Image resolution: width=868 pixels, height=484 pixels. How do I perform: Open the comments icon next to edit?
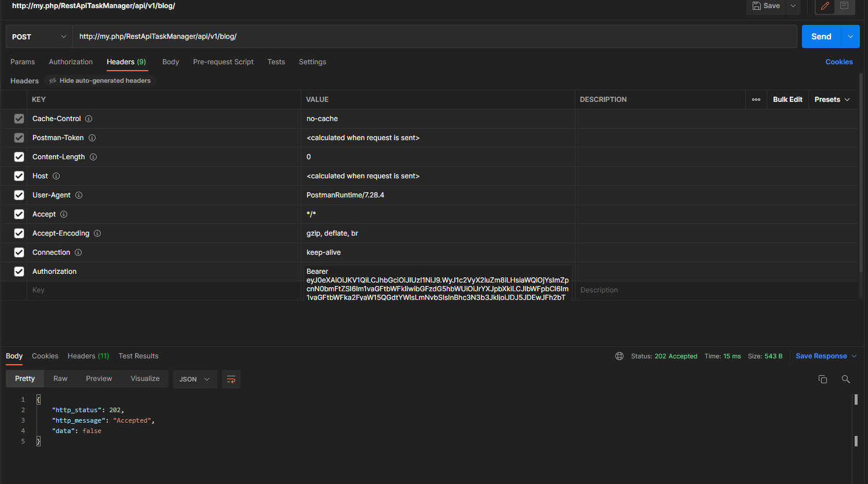[844, 6]
